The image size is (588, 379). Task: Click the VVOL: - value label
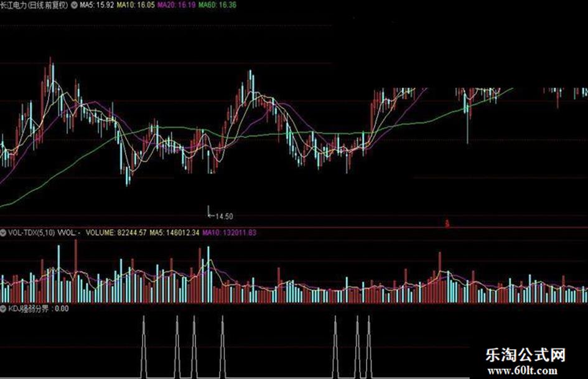pos(69,233)
